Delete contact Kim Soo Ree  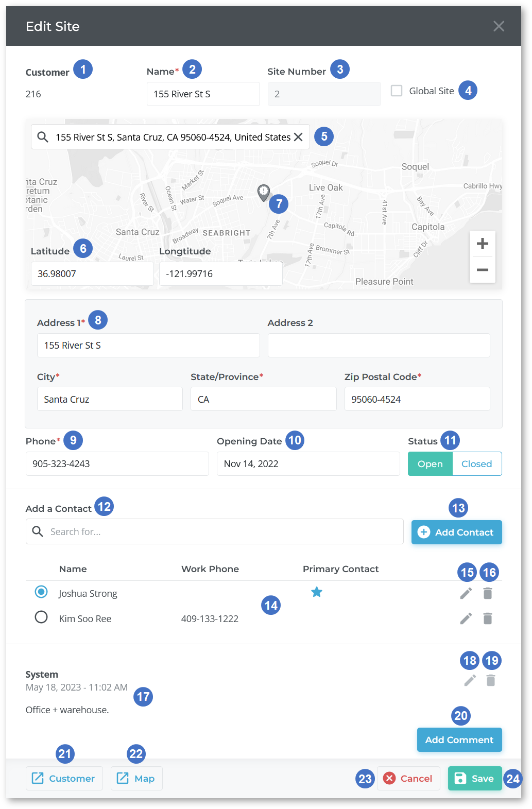pos(488,618)
